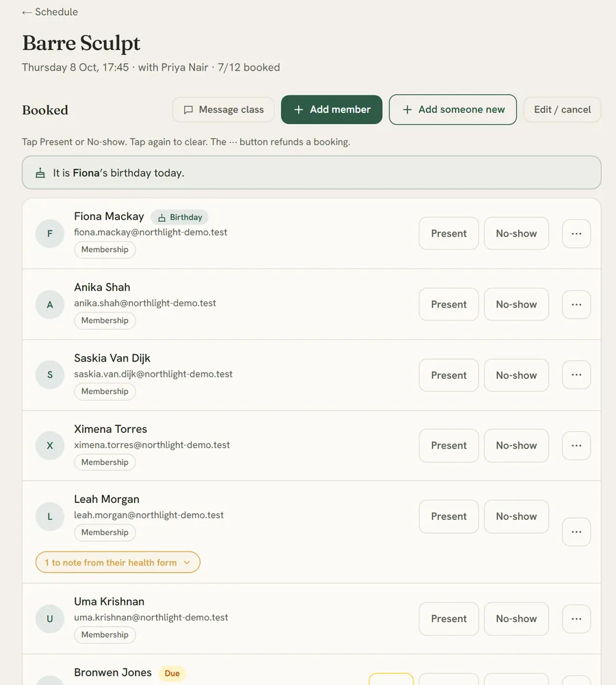Click the Barre Sculpt class title
Screen dimensions: 616x685
tap(81, 42)
